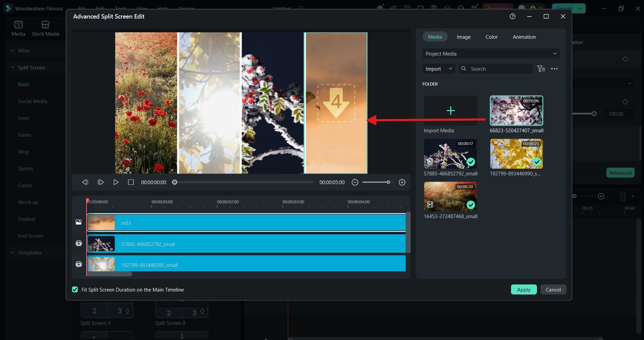Switch to the Animation tab

coord(524,37)
